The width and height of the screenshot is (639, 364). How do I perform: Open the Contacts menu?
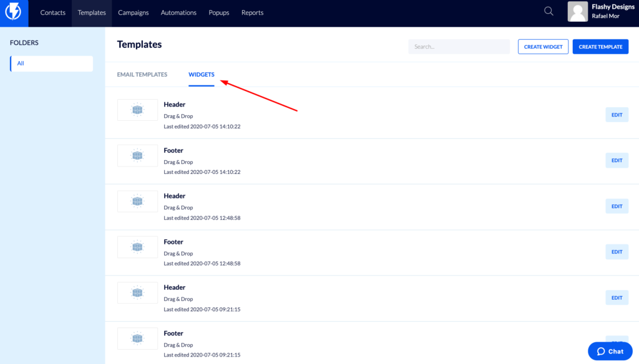coord(52,12)
